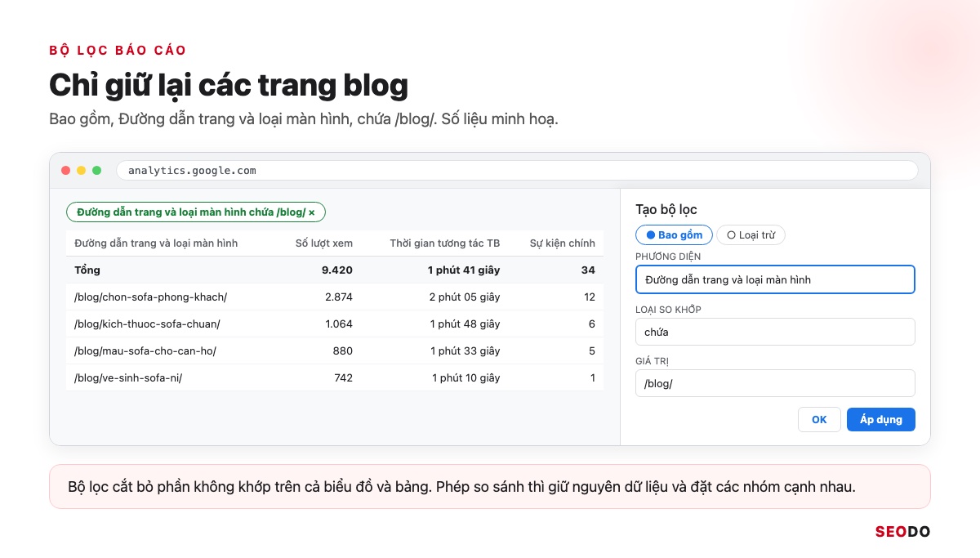980x558 pixels.
Task: Sort by Số lượt xem column header
Action: [324, 243]
